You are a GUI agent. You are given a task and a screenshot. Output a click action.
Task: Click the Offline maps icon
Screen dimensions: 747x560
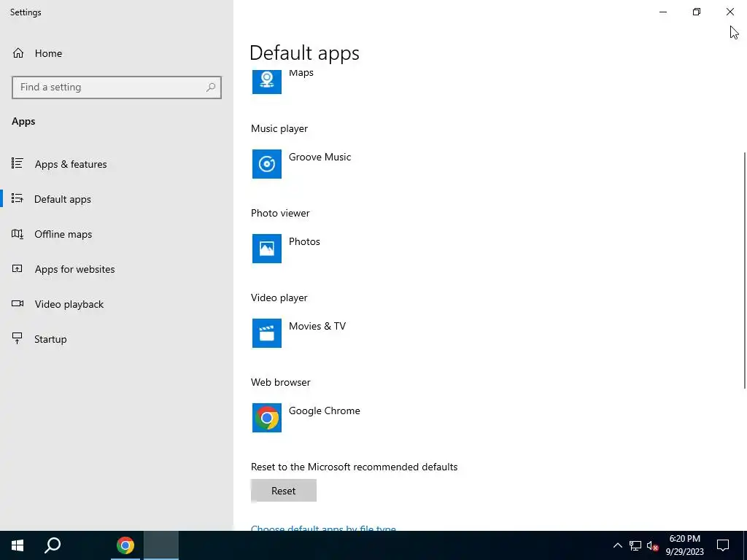pos(18,234)
